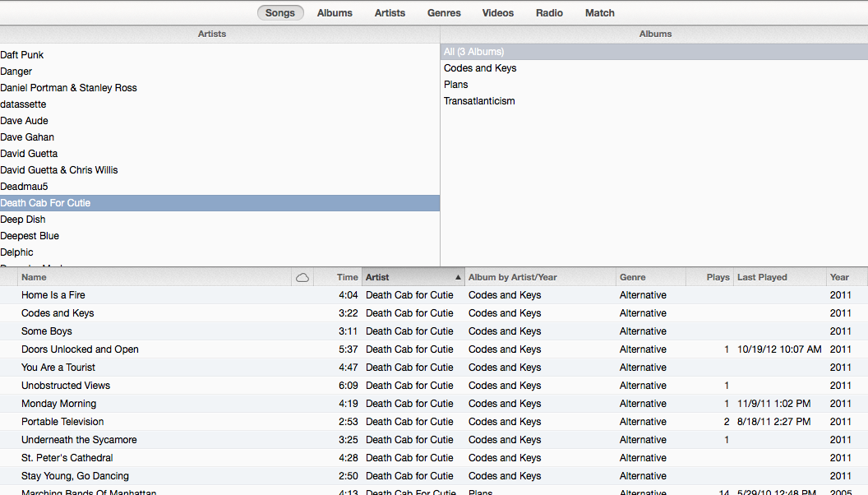Sort songs by Name column
Viewport: 868px width, 495px height.
[x=155, y=277]
